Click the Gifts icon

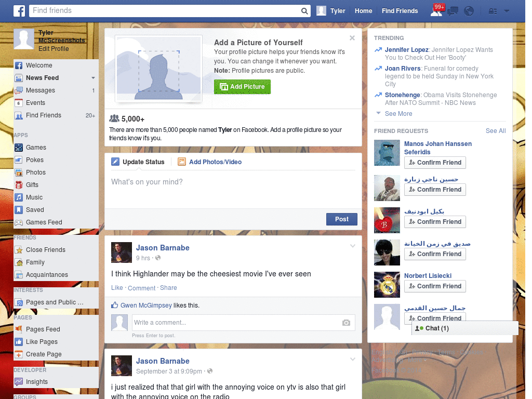coord(19,185)
